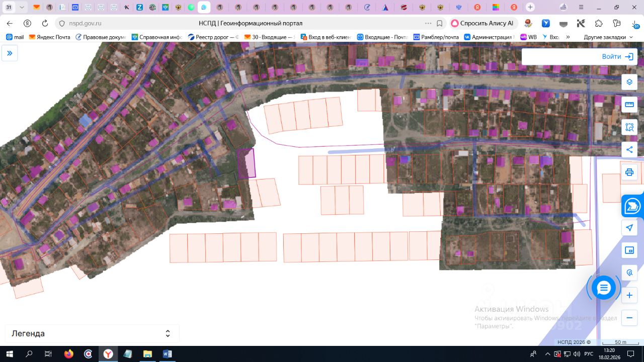644x362 pixels.
Task: Click the Спросить Алису AI button
Action: (482, 23)
